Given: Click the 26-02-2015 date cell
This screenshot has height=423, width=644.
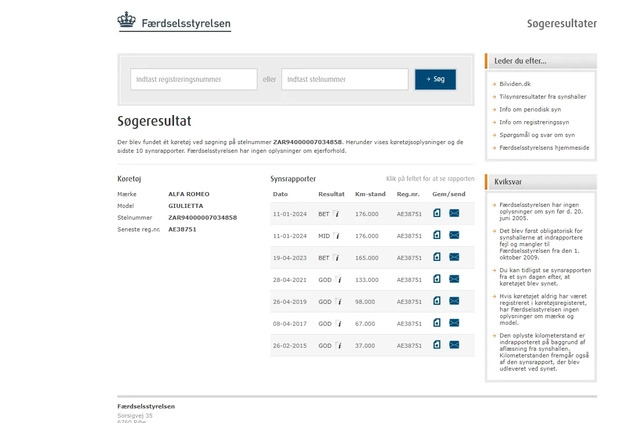Looking at the screenshot, I should pyautogui.click(x=290, y=346).
